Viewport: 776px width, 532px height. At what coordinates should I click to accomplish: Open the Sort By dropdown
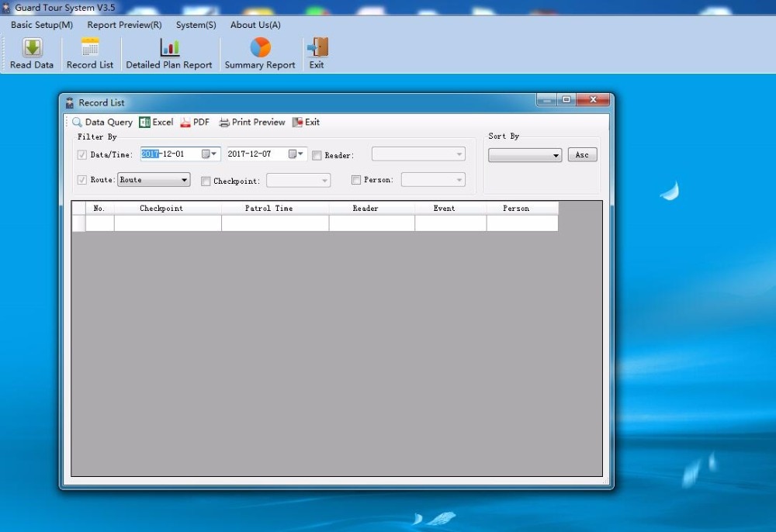coord(525,155)
